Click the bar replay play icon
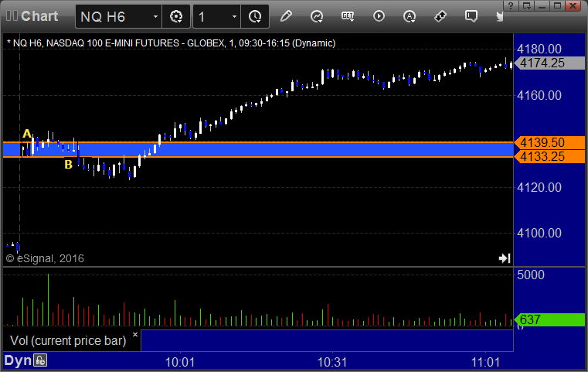588x372 pixels. 379,16
